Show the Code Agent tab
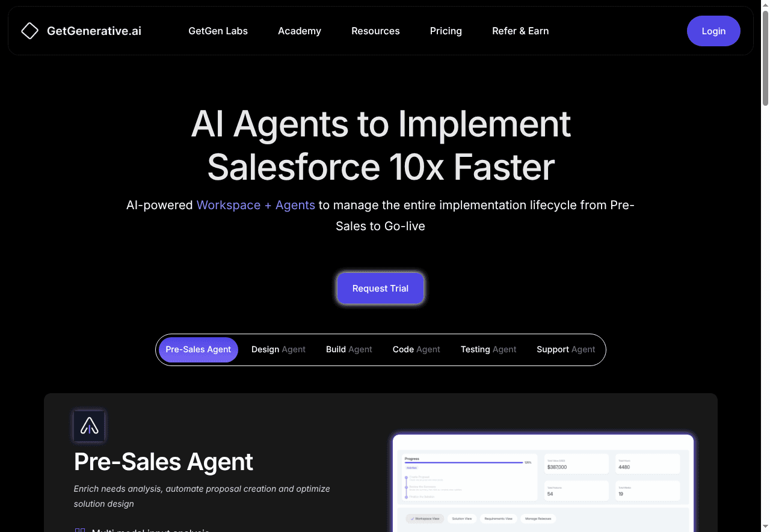 coord(416,349)
